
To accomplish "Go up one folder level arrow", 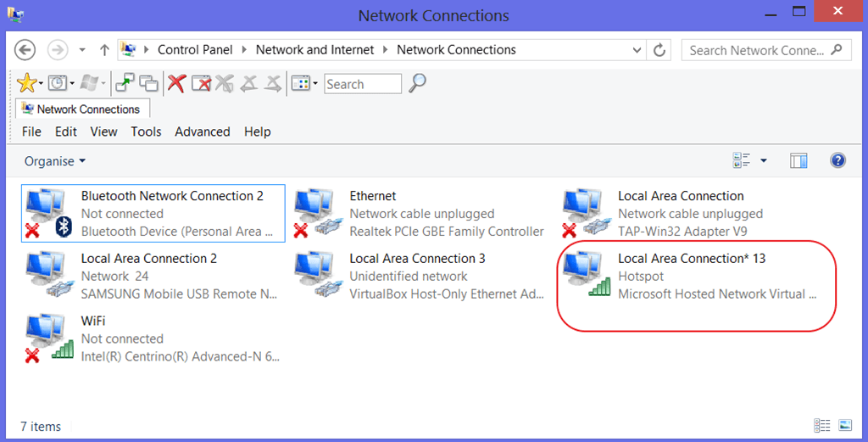I will coord(104,50).
